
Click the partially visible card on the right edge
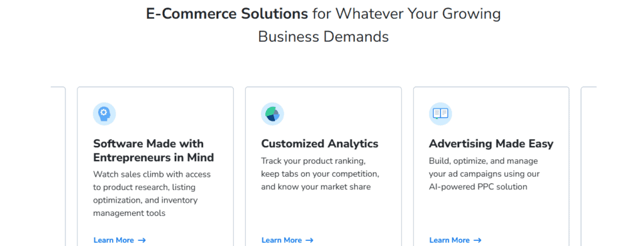coord(589,166)
